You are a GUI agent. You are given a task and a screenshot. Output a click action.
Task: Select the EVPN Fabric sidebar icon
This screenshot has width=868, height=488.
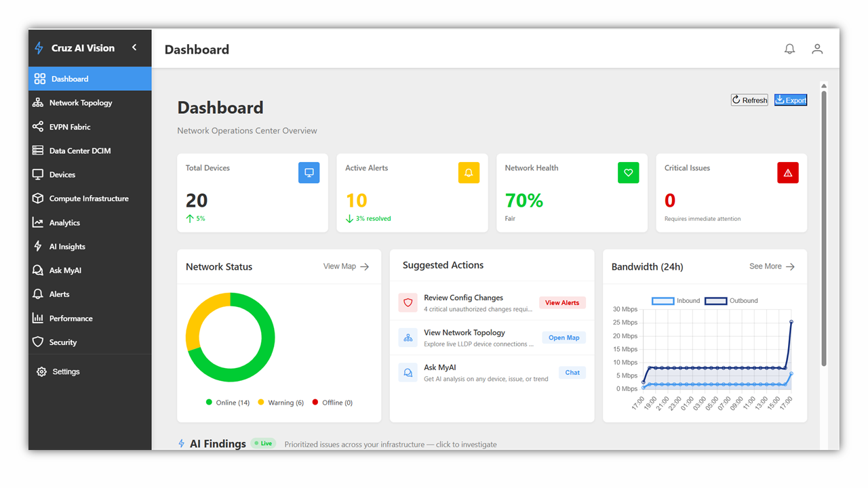pyautogui.click(x=39, y=126)
